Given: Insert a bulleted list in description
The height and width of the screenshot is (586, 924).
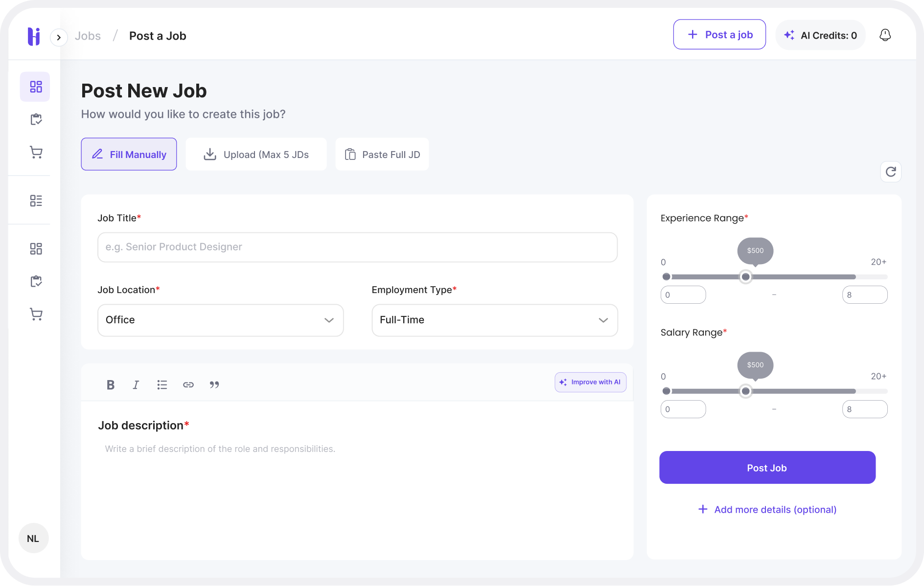Looking at the screenshot, I should [162, 385].
